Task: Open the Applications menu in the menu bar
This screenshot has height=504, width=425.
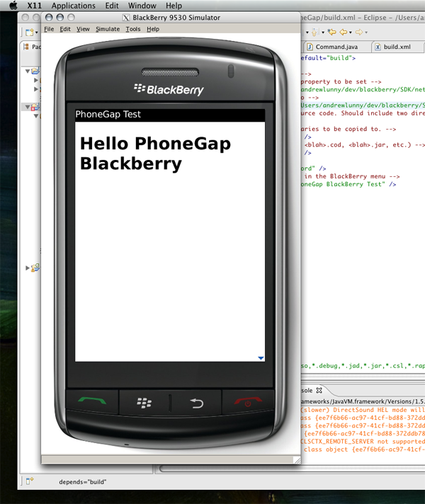Action: click(74, 6)
